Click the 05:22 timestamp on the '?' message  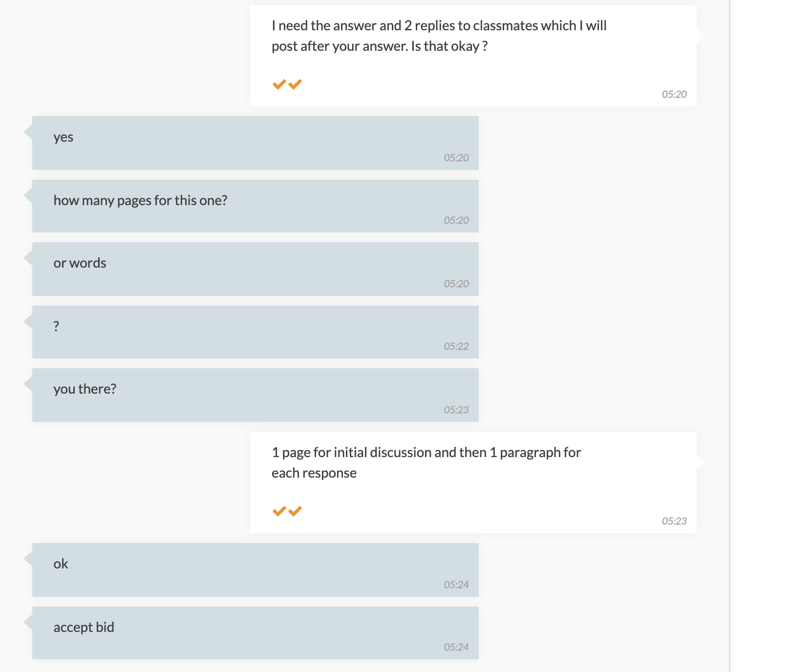click(456, 346)
